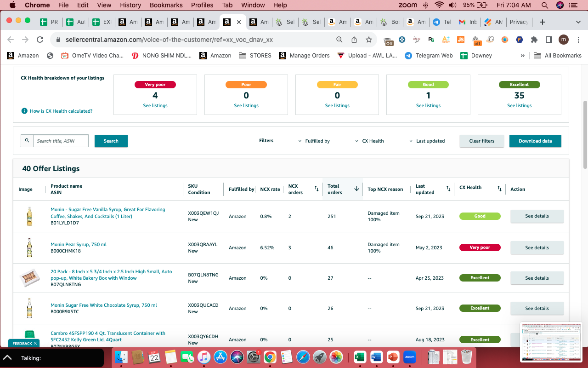
Task: Open Chrome's three-dot menu
Action: click(x=578, y=40)
